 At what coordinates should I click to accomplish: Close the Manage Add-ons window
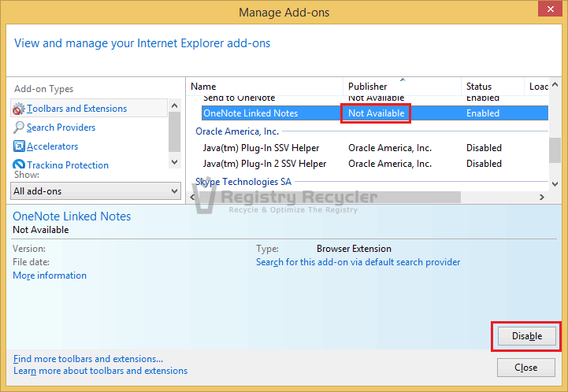[x=550, y=9]
